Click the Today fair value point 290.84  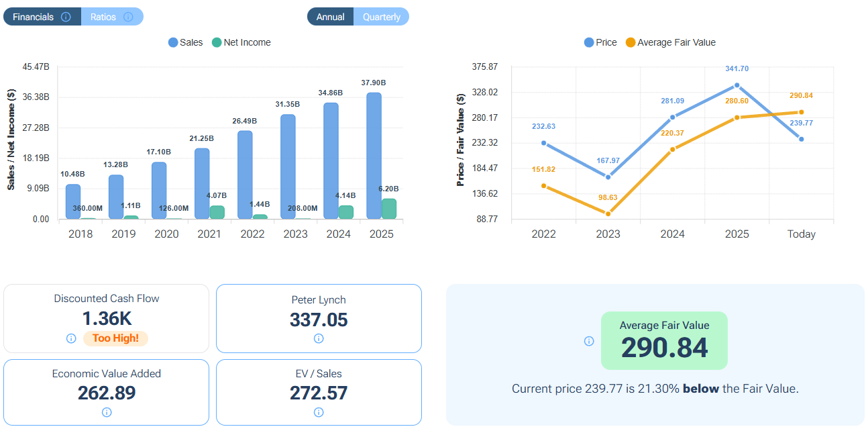(x=801, y=112)
